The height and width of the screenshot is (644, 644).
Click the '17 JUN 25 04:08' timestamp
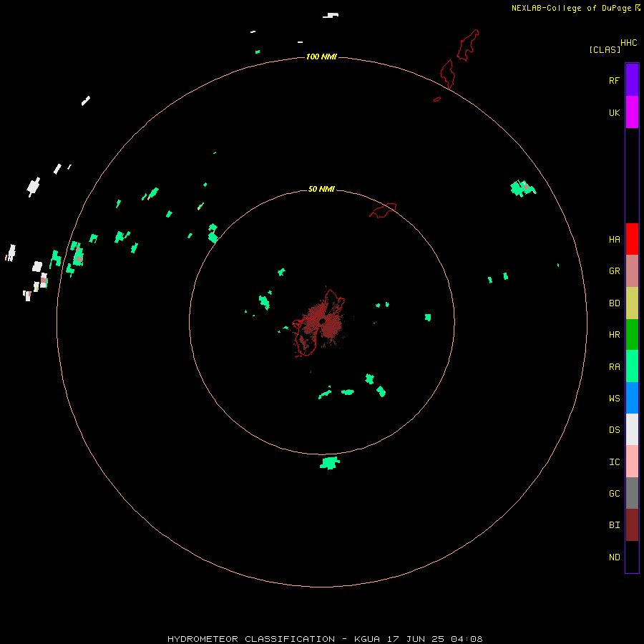[434, 639]
